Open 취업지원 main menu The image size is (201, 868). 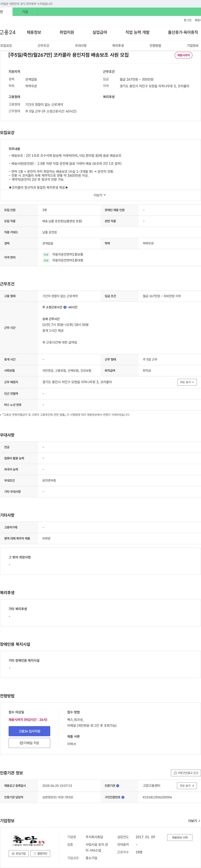[67, 32]
